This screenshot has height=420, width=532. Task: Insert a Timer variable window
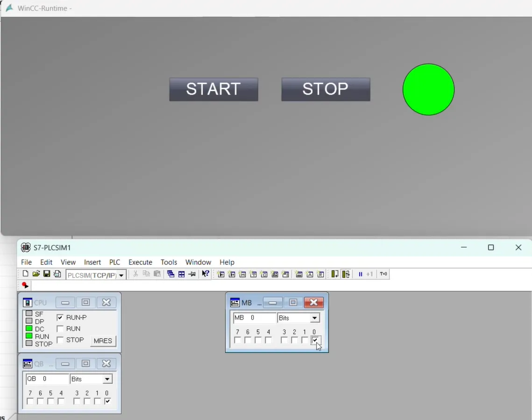(x=254, y=274)
